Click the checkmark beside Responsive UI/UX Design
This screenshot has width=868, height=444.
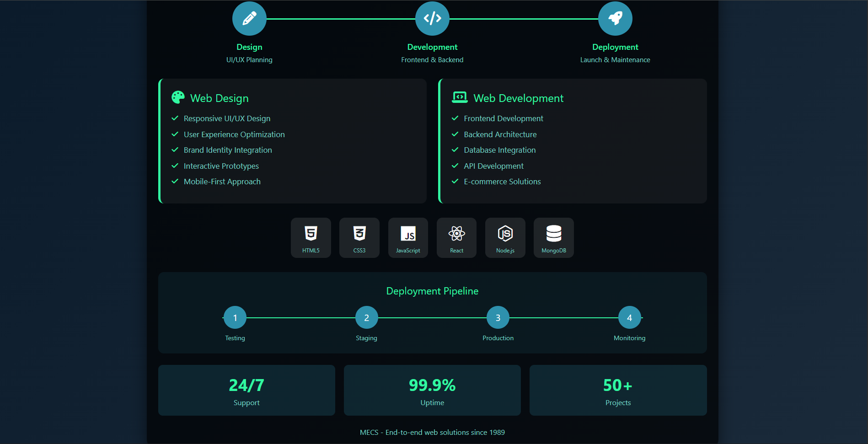[x=175, y=118]
